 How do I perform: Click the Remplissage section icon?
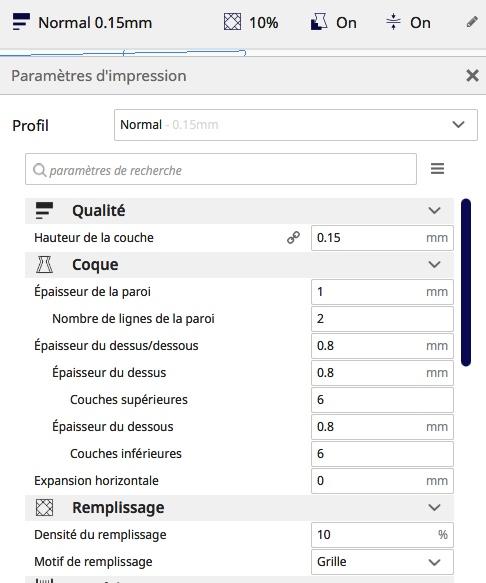pyautogui.click(x=44, y=508)
